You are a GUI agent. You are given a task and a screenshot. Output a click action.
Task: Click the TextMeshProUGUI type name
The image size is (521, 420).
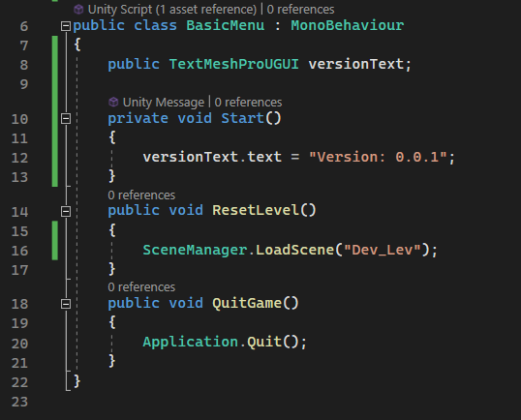point(234,64)
